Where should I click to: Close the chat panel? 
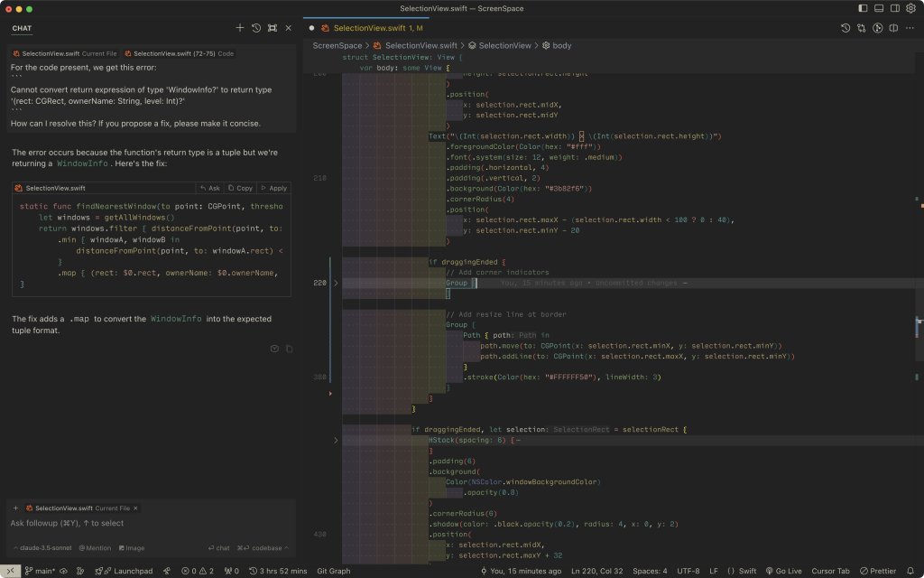pyautogui.click(x=289, y=28)
